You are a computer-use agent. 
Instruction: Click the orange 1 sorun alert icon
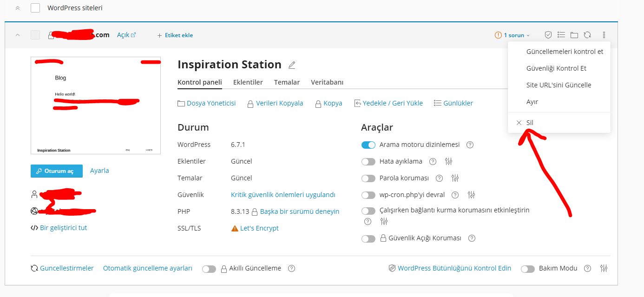(498, 35)
